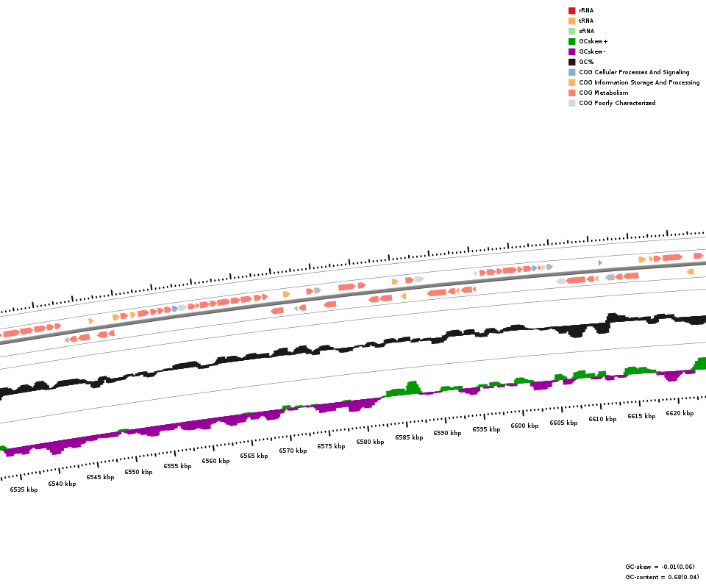Select the grey COG Poorly Characterized swatch
Screen dimensions: 706x588
point(571,103)
